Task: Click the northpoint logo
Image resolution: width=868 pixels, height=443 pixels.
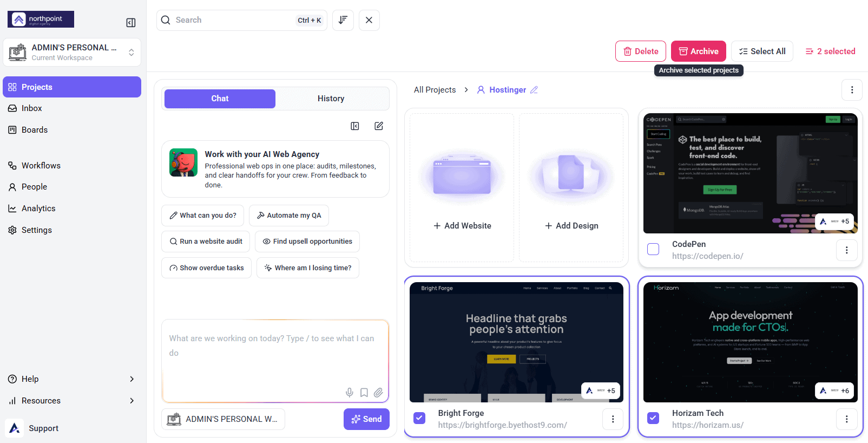Action: [41, 19]
